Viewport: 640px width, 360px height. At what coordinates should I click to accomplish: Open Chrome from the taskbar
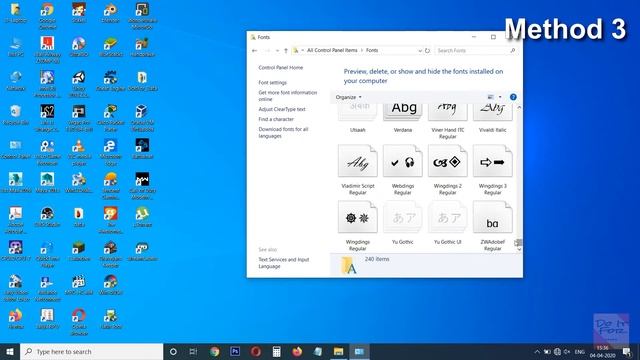215,351
